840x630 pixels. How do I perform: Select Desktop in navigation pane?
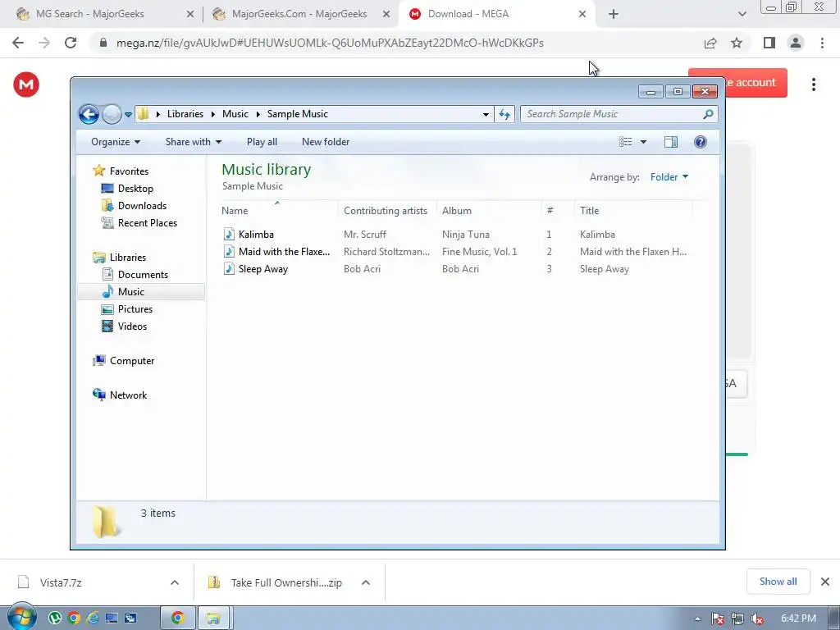(x=127, y=189)
